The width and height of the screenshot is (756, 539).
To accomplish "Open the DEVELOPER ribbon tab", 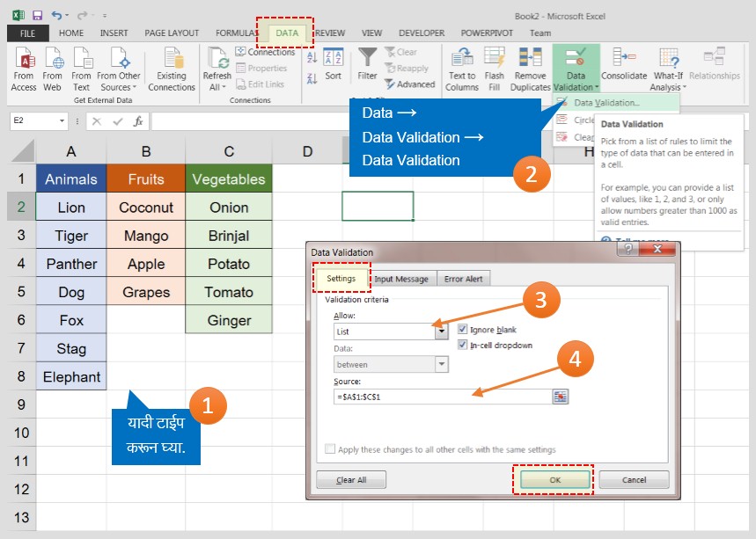I will [x=422, y=33].
